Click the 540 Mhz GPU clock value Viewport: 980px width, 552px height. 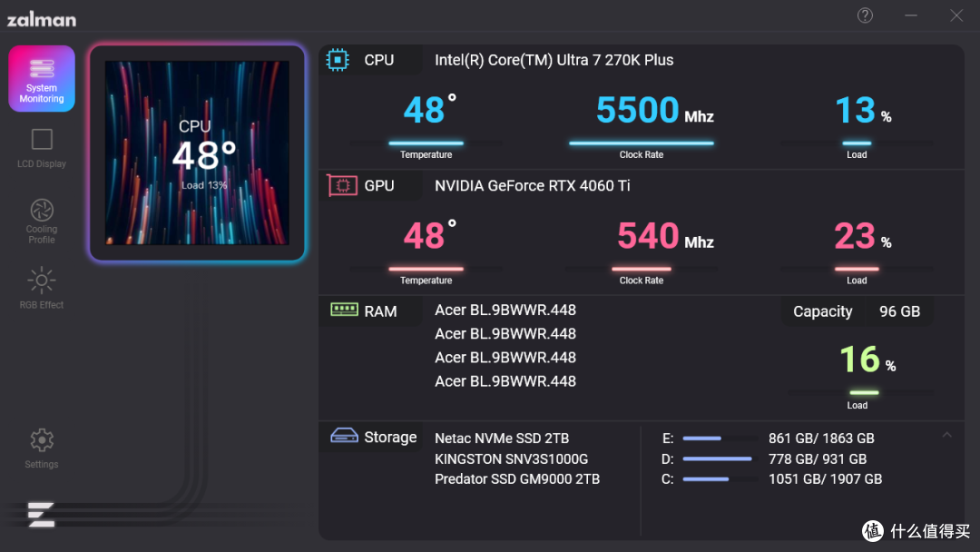click(665, 236)
